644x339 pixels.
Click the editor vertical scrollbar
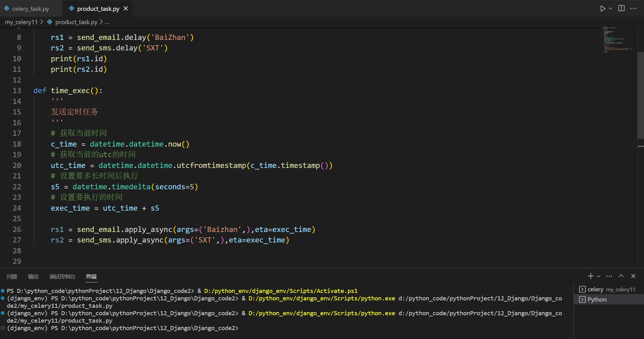641,96
